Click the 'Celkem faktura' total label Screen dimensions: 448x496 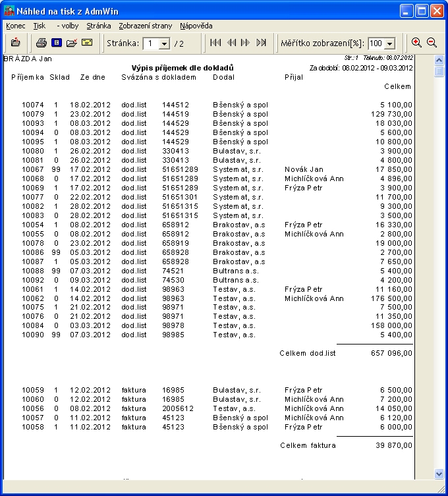pyautogui.click(x=308, y=445)
